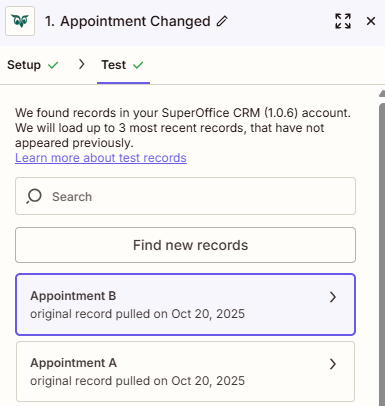
Task: Select the Appointment A record
Action: coord(185,371)
